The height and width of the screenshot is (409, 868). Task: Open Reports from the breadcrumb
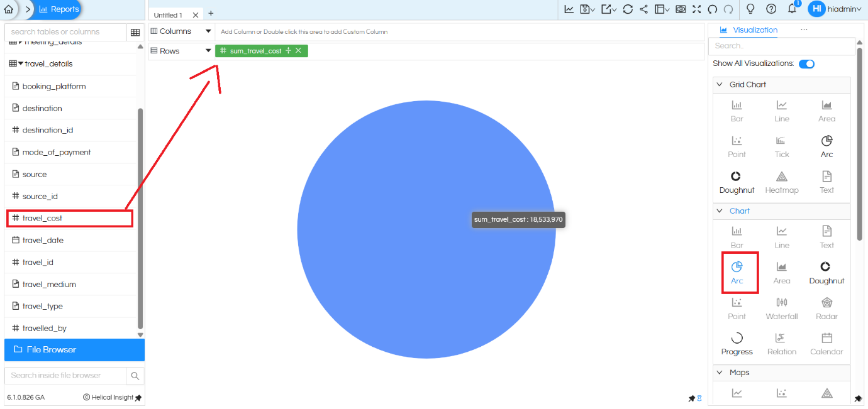pos(58,9)
